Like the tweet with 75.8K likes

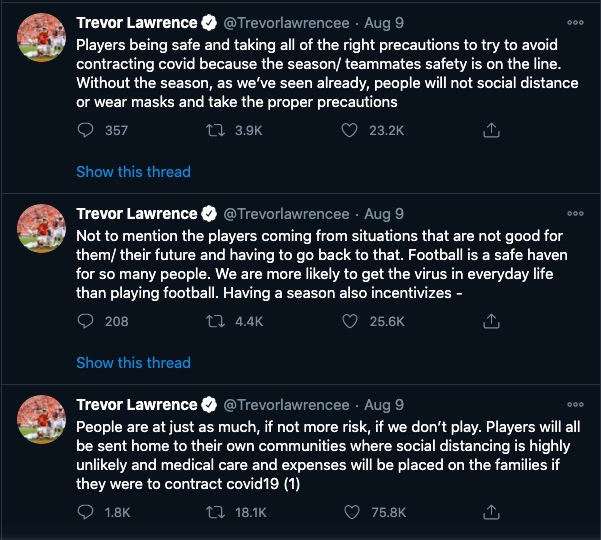[350, 512]
